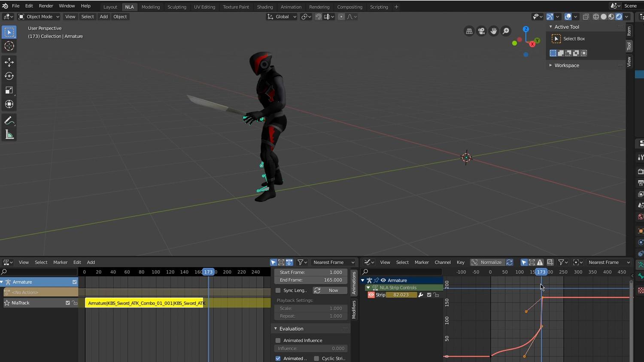Enable the Animated Influence checkbox
The height and width of the screenshot is (362, 644).
click(278, 341)
